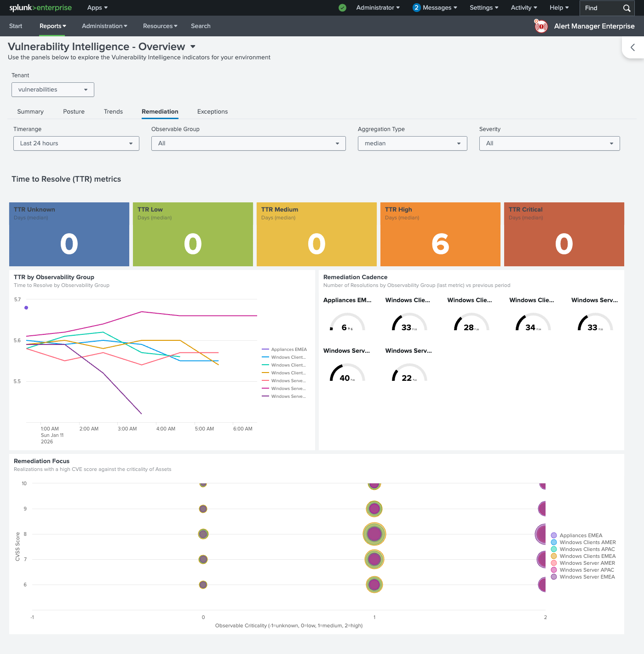Click the green health status checkmark icon
The height and width of the screenshot is (654, 644).
coord(342,8)
